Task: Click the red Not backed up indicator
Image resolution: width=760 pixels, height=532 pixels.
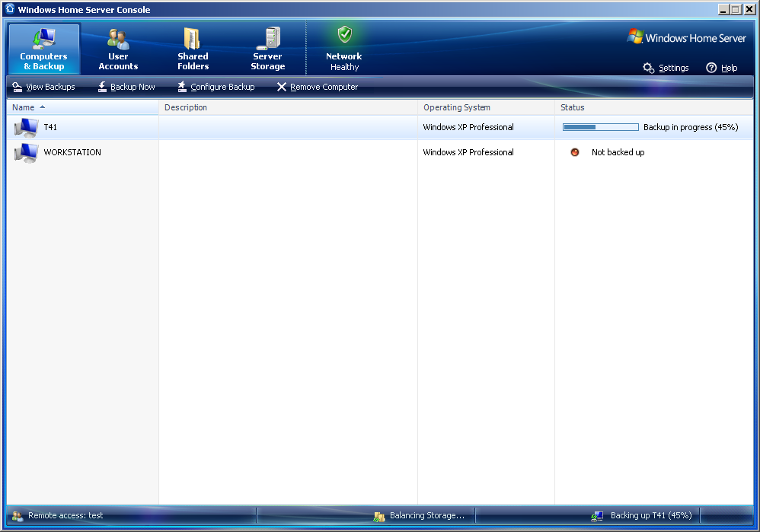Action: point(575,152)
